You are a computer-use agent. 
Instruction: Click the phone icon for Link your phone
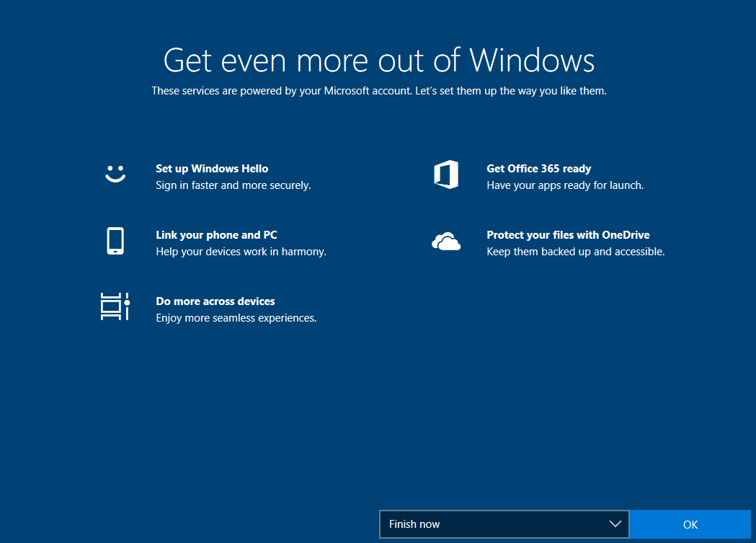(115, 241)
